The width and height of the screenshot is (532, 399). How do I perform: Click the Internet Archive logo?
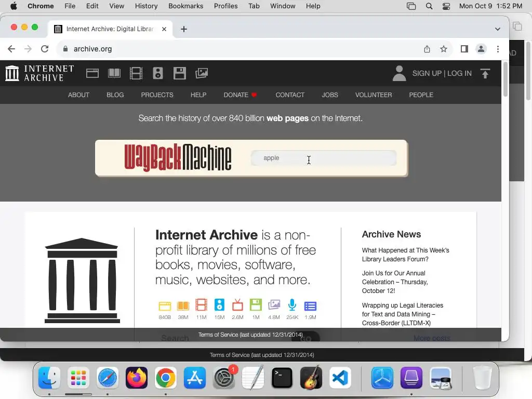(39, 73)
